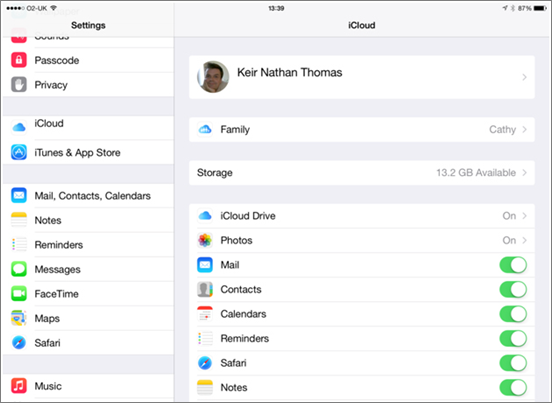Tap the Family sharing cloud icon
This screenshot has width=552, height=403.
click(205, 130)
